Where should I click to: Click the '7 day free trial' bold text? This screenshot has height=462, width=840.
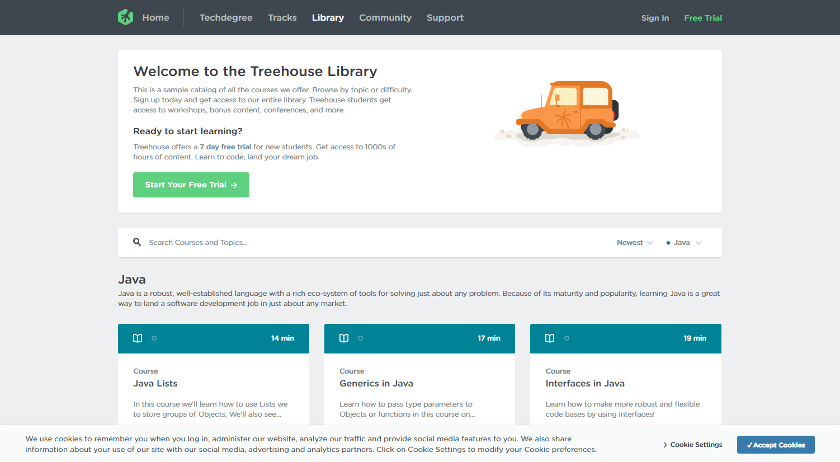225,147
